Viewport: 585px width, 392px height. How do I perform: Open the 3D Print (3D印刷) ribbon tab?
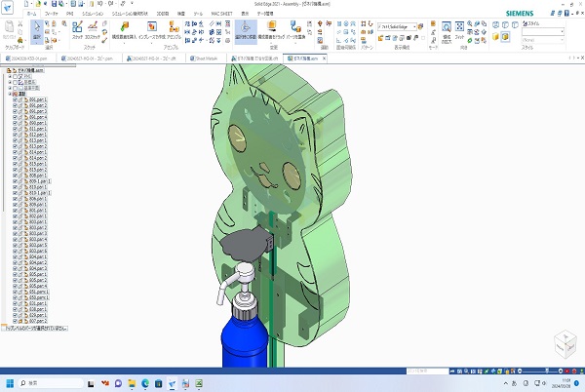[x=162, y=14]
